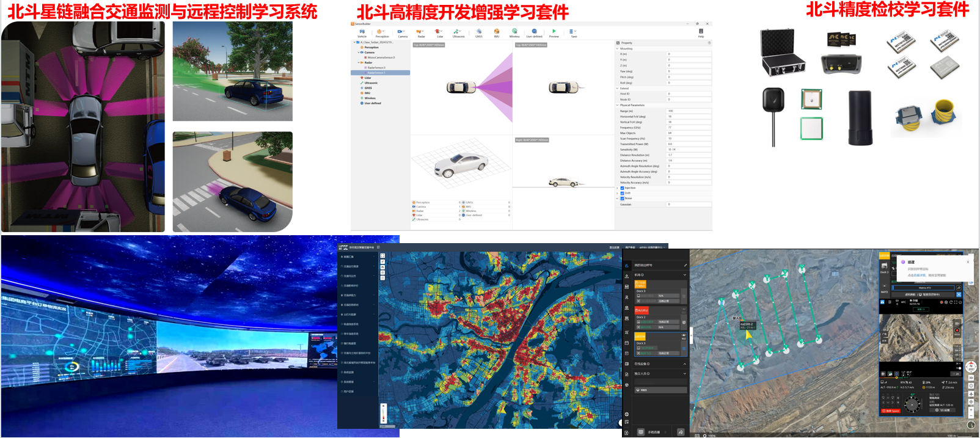Close the notification popup on drone panel
Viewport: 980px width, 438px height.
968,262
